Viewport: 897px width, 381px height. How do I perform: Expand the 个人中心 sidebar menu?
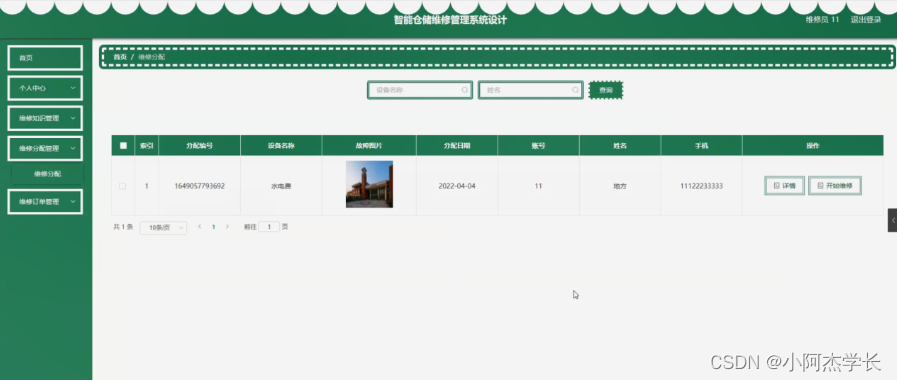tap(45, 88)
